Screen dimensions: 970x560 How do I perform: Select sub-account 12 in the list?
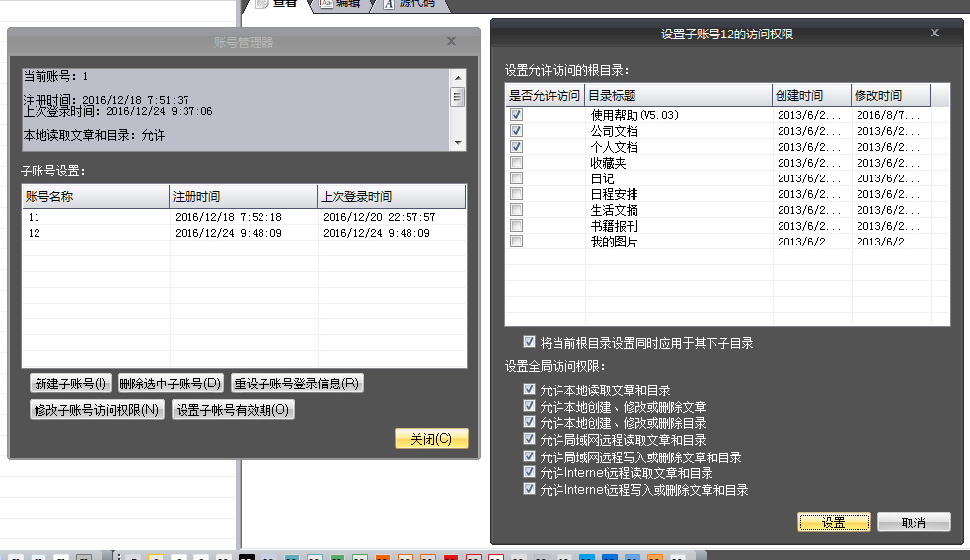[35, 234]
